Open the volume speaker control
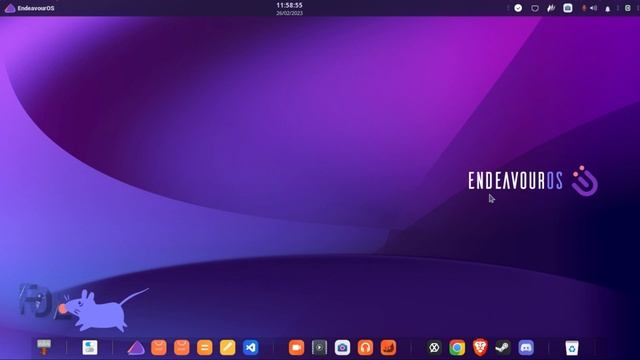The height and width of the screenshot is (360, 640). click(x=593, y=8)
